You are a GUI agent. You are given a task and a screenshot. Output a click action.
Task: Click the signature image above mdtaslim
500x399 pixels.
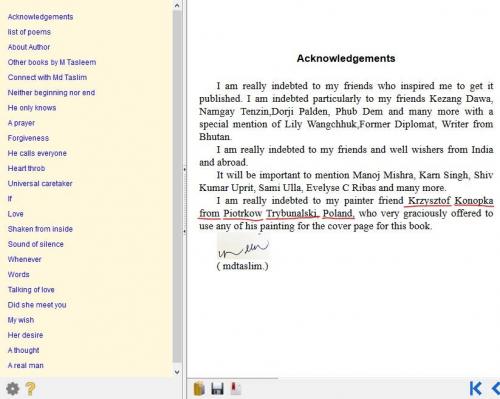[x=243, y=247]
